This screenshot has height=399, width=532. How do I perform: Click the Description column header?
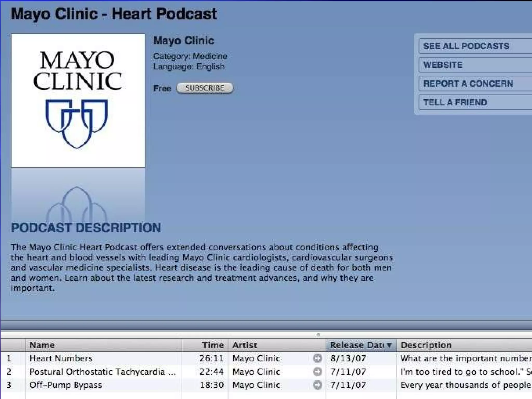pos(426,345)
